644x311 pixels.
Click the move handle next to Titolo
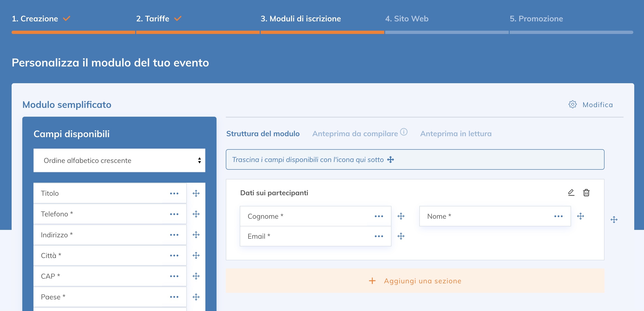pyautogui.click(x=196, y=193)
